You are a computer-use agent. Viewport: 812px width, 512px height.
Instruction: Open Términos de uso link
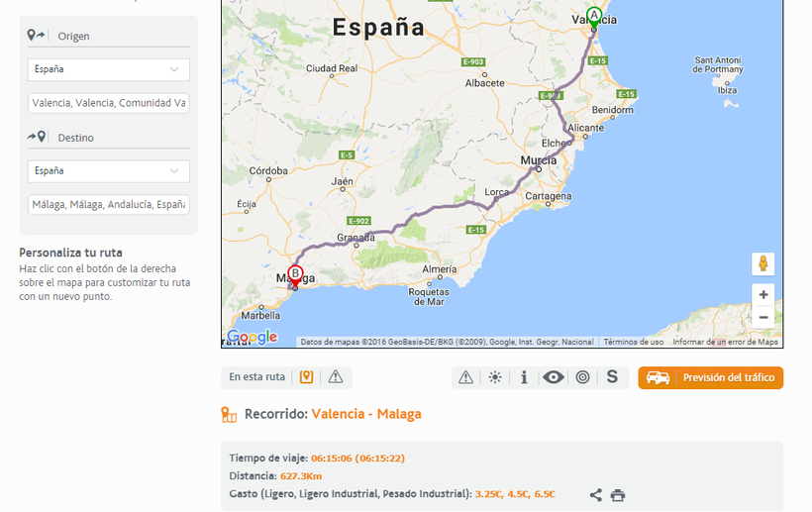(x=634, y=342)
